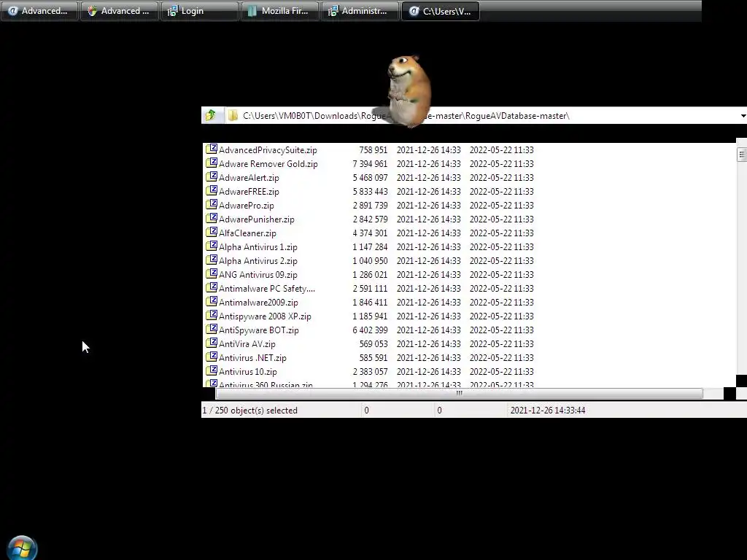The width and height of the screenshot is (747, 560).
Task: Click zip icon of AlfaCleaner.zip
Action: (x=211, y=233)
